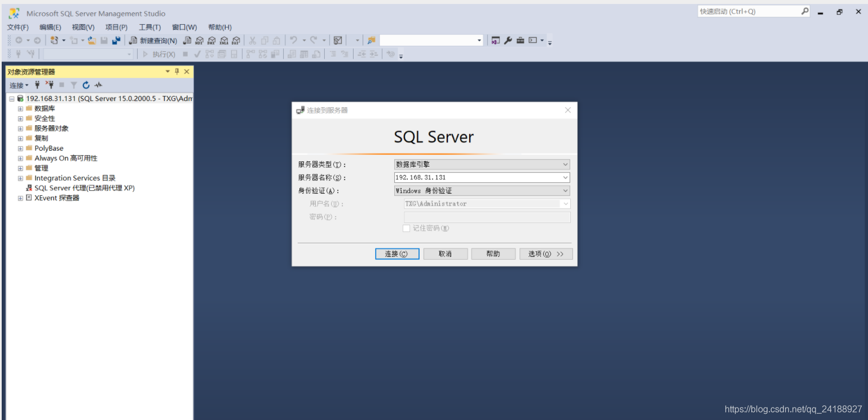Image resolution: width=868 pixels, height=420 pixels.
Task: Click the New Project icon in toolbar
Action: click(55, 41)
